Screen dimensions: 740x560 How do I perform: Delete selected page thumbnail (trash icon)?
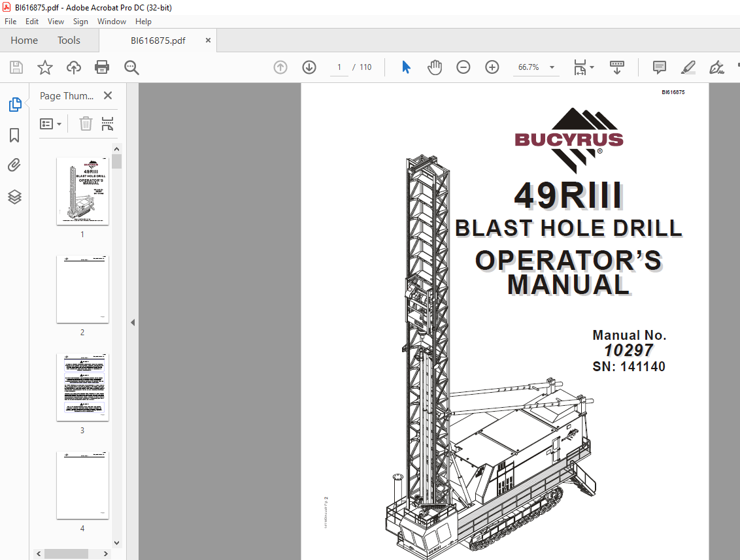click(86, 124)
